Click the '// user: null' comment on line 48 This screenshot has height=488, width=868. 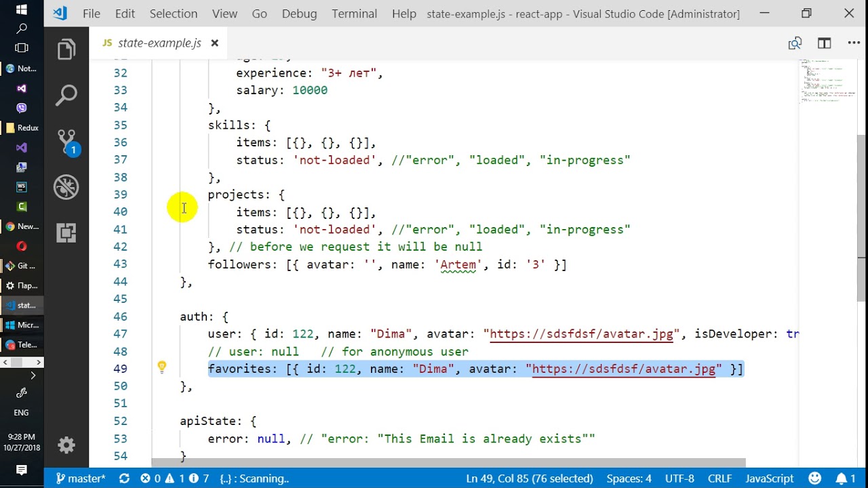[254, 352]
